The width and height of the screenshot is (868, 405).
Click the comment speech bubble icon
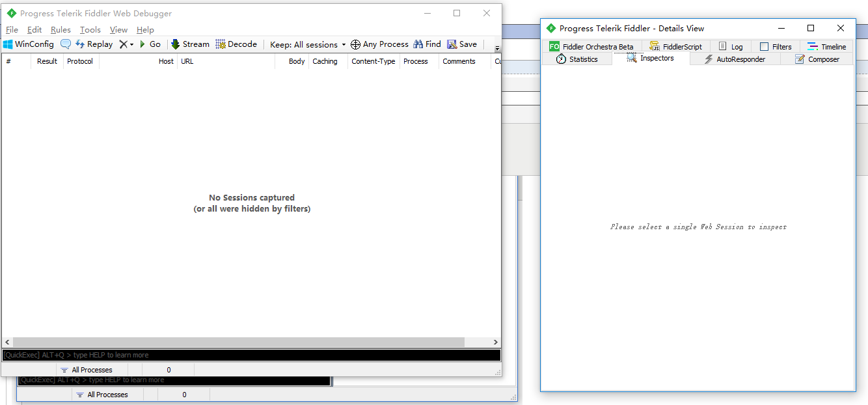66,44
